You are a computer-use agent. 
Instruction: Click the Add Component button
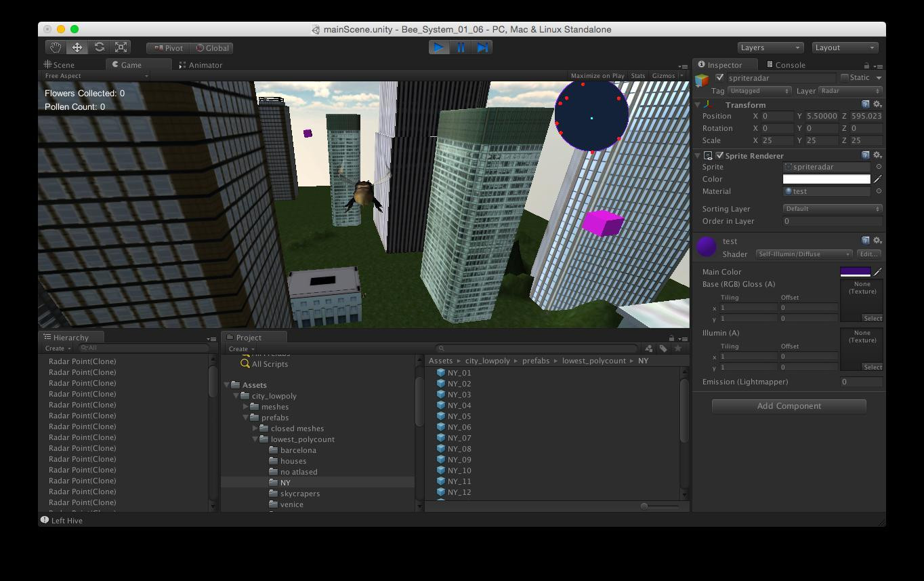(789, 406)
